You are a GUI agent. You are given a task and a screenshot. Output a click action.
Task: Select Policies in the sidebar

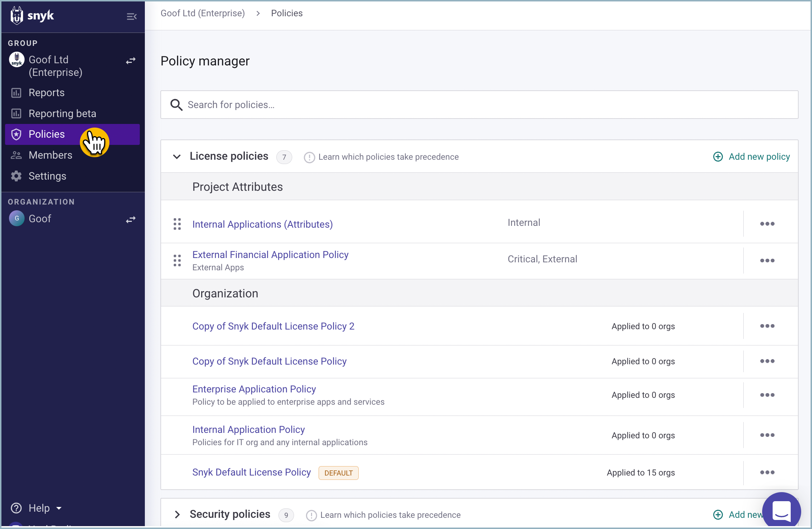tap(72, 134)
